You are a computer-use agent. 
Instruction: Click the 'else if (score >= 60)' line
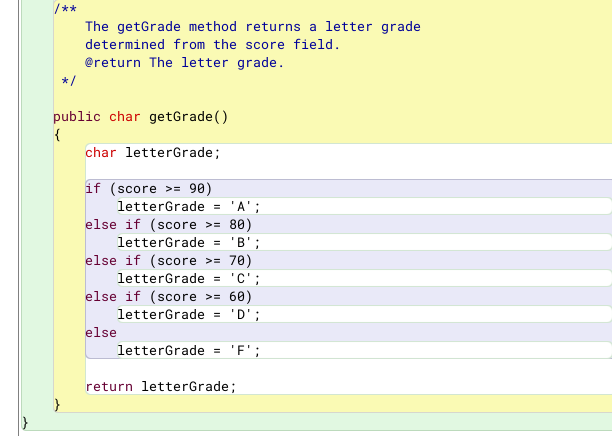point(169,297)
